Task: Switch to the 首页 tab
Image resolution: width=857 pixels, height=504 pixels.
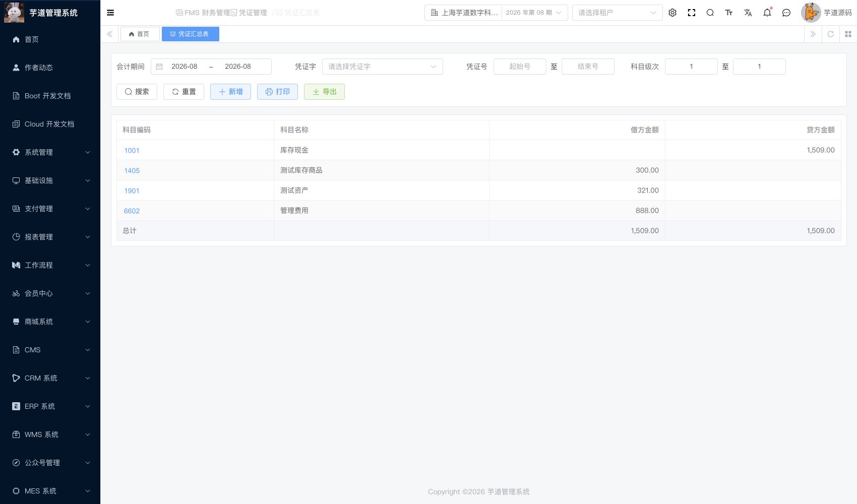Action: coord(140,34)
